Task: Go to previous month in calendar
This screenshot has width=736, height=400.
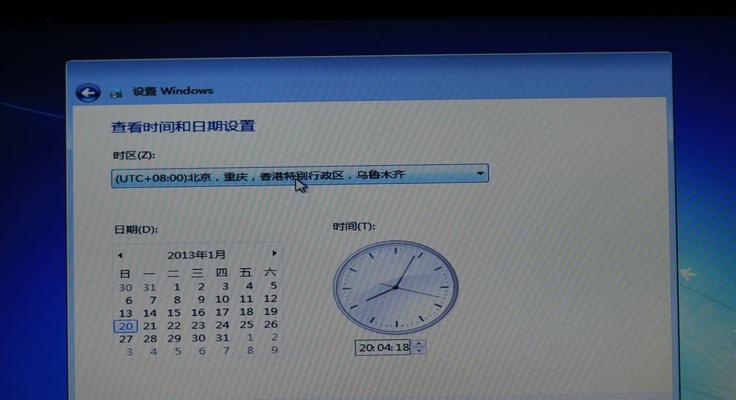Action: tap(120, 255)
